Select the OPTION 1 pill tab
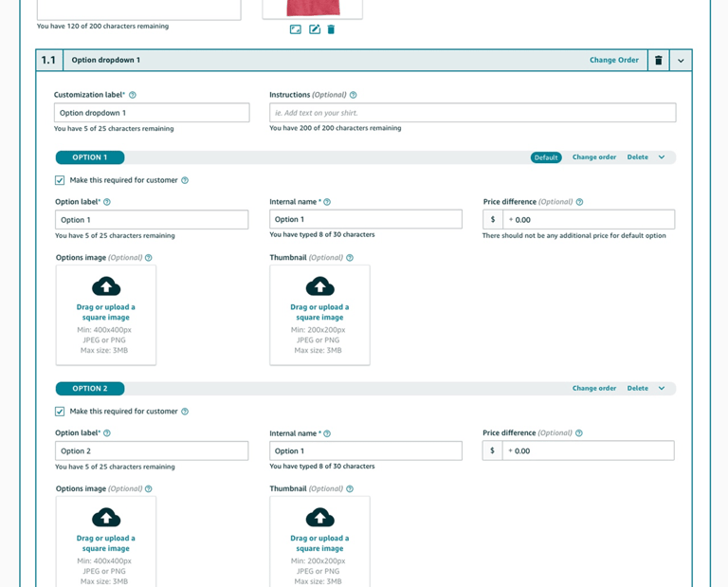 [x=90, y=157]
